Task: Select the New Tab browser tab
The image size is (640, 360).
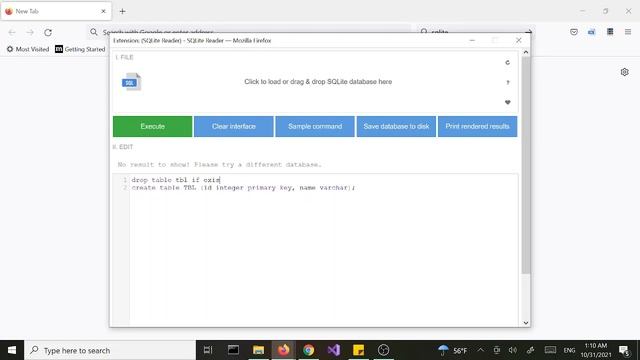Action: pos(56,11)
